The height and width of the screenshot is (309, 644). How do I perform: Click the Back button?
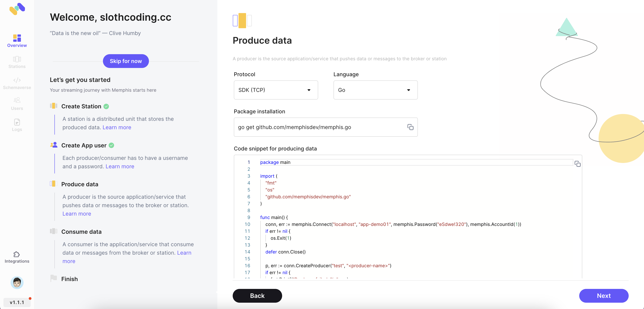coord(257,296)
